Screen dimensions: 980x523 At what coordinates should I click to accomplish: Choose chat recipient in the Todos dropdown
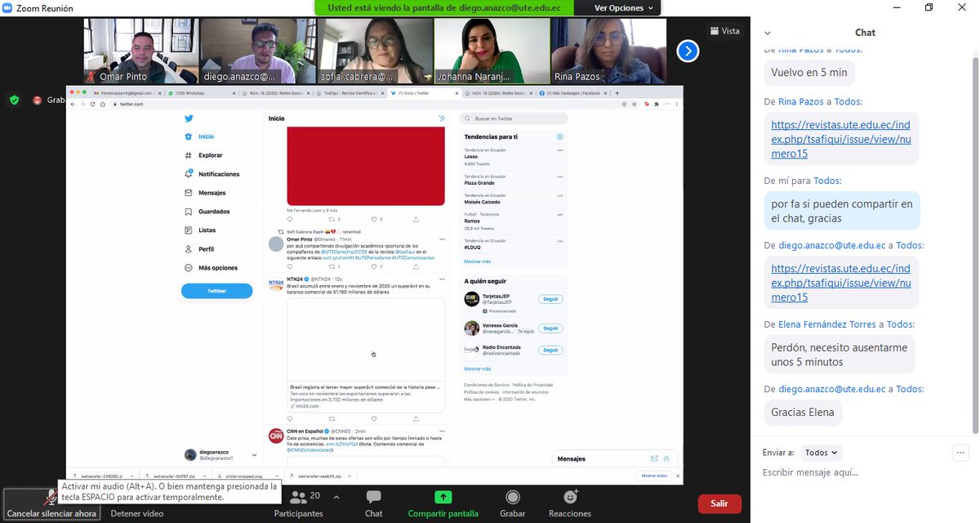pyautogui.click(x=821, y=452)
